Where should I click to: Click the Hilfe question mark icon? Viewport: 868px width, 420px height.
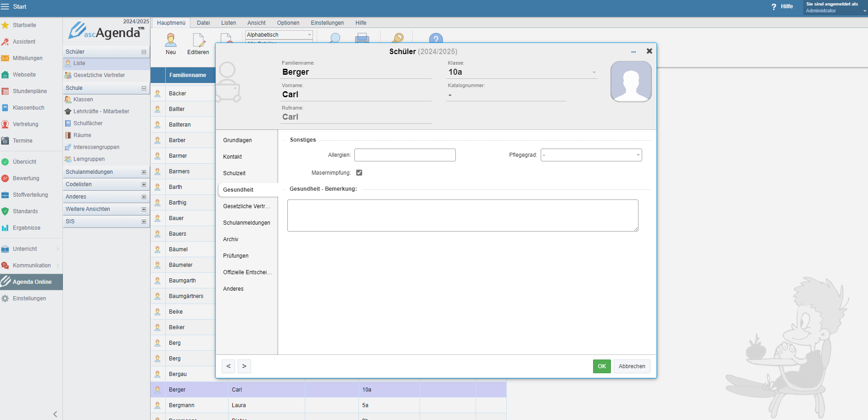(774, 6)
